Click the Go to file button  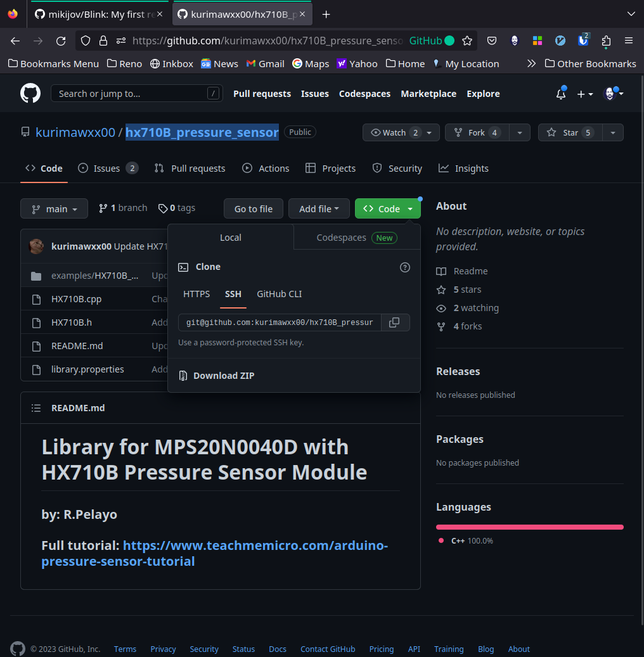click(254, 208)
